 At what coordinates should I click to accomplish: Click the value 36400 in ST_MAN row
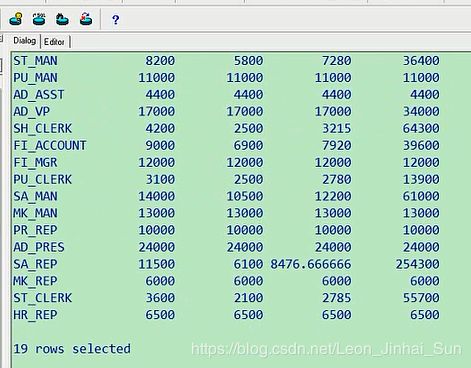click(x=421, y=61)
